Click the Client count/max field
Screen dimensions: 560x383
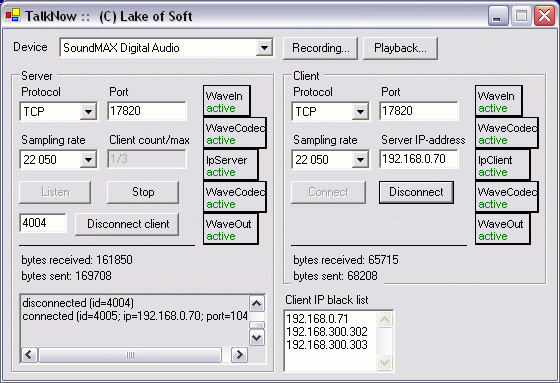point(147,159)
